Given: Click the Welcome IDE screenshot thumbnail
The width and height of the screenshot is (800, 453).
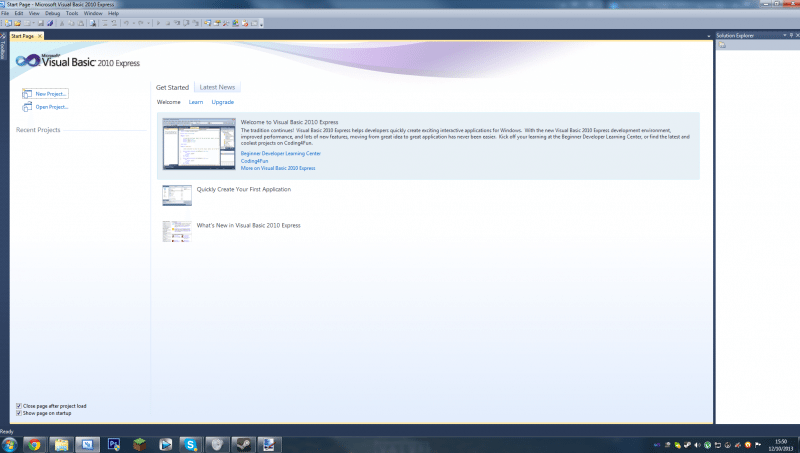Looking at the screenshot, I should tap(199, 144).
